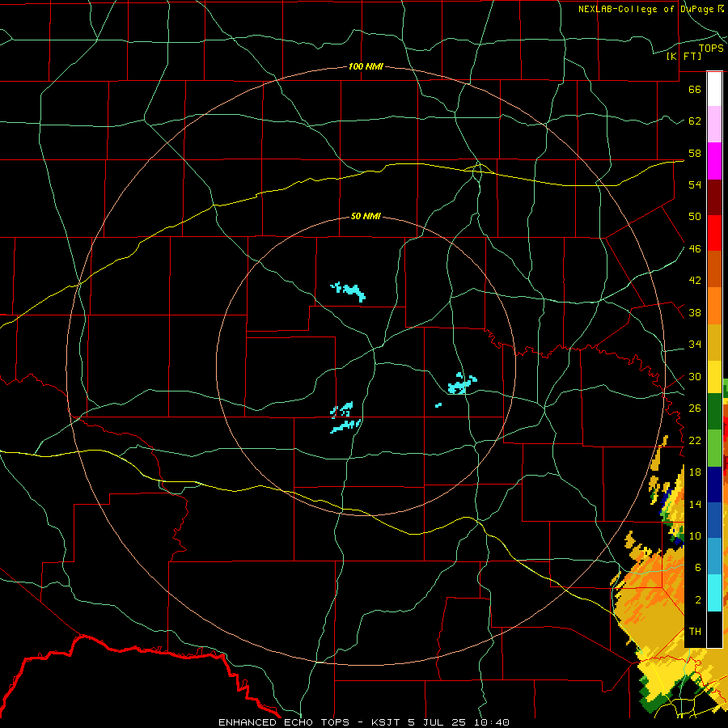Select the light pink 62 kft swatch
The image size is (728, 728).
714,125
